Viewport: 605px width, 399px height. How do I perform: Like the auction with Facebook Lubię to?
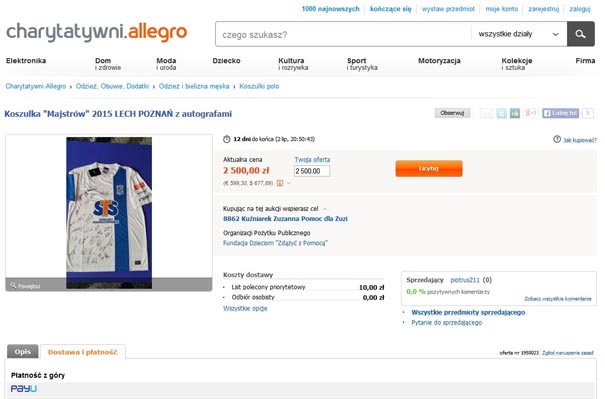coord(561,113)
